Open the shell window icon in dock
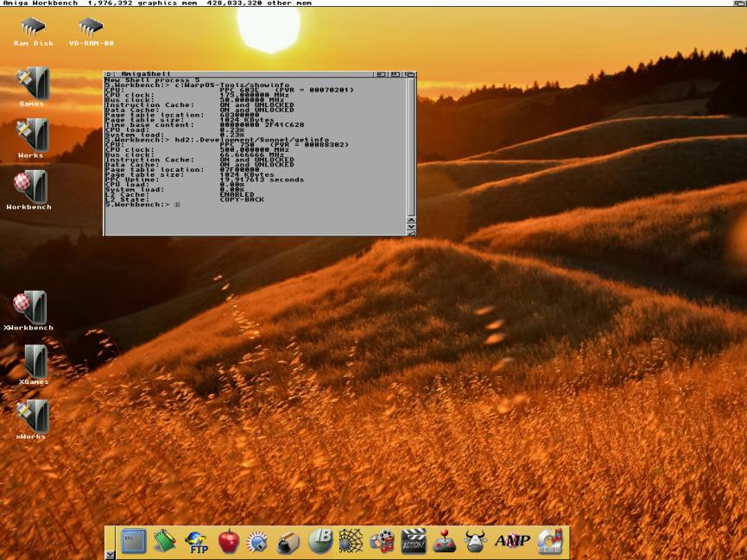 click(x=134, y=541)
